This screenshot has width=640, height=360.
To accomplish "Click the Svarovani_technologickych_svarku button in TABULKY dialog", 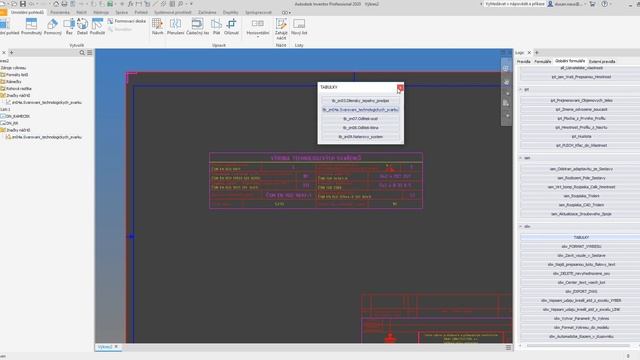I will click(360, 110).
